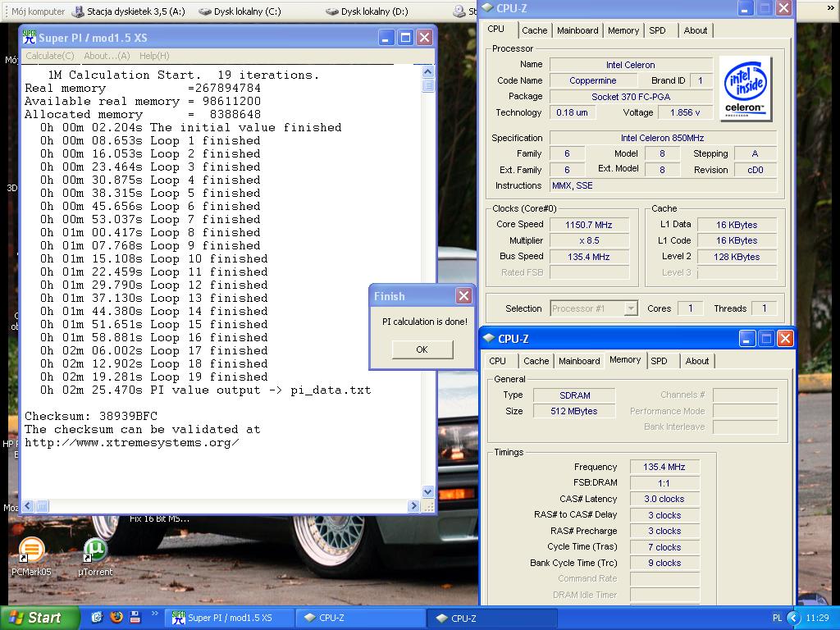Click Package value Socket 370 FC-PGA
Image resolution: width=840 pixels, height=630 pixels.
[x=631, y=97]
